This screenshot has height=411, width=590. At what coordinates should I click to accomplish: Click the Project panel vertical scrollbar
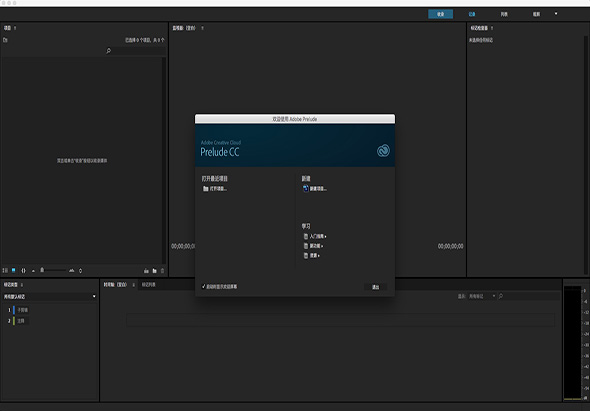point(164,160)
